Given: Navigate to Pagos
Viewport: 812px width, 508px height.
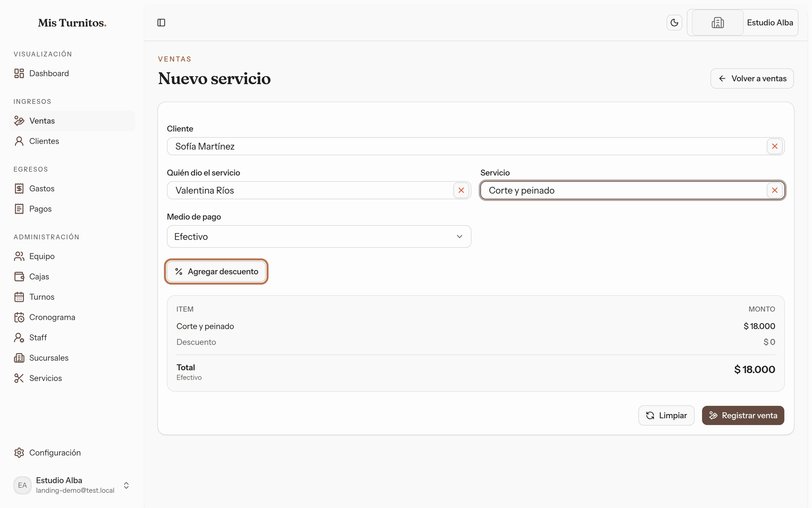Looking at the screenshot, I should pos(72,209).
